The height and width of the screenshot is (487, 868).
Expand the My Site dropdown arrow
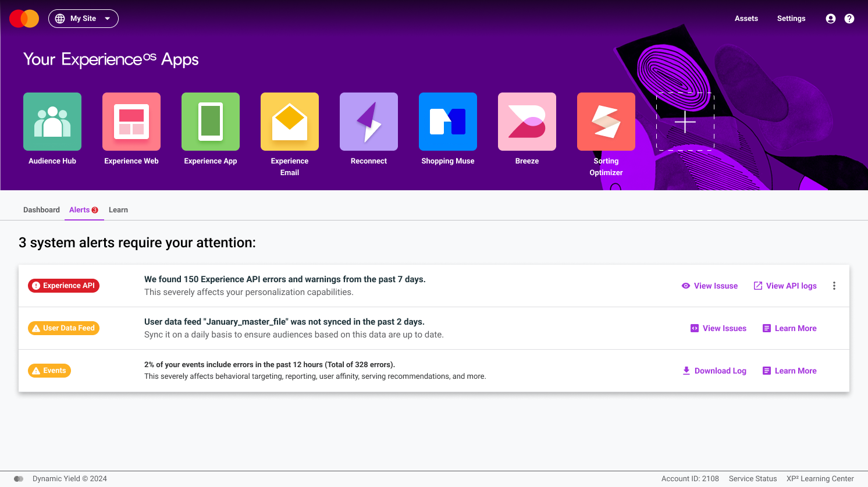tap(108, 19)
